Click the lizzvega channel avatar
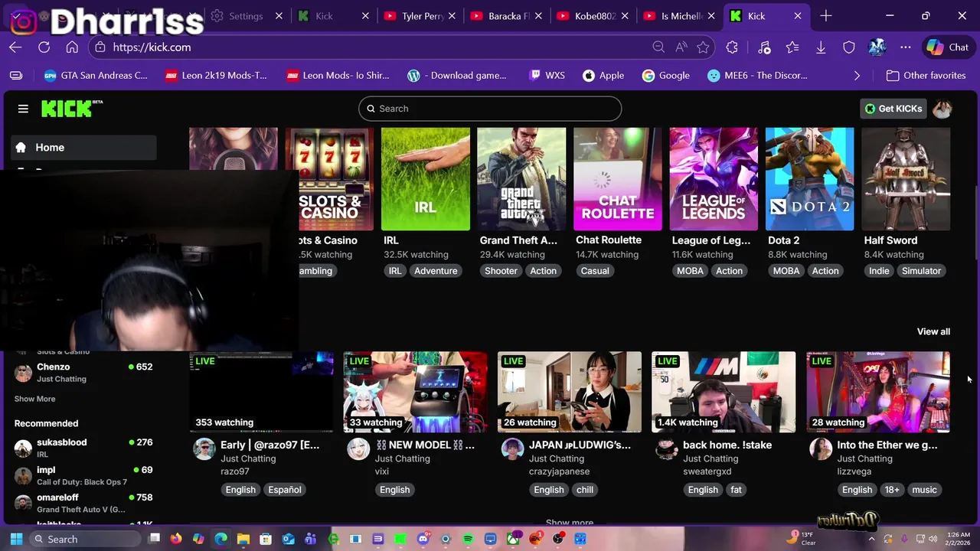Image resolution: width=980 pixels, height=551 pixels. [821, 449]
